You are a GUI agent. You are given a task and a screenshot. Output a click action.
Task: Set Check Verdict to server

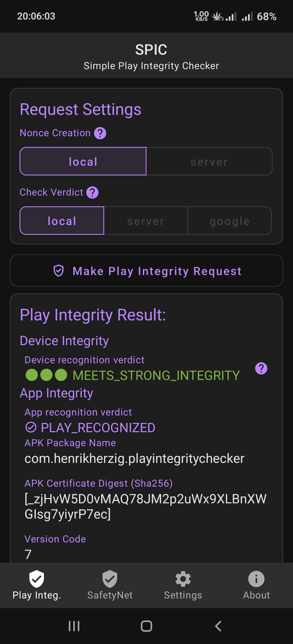point(146,221)
